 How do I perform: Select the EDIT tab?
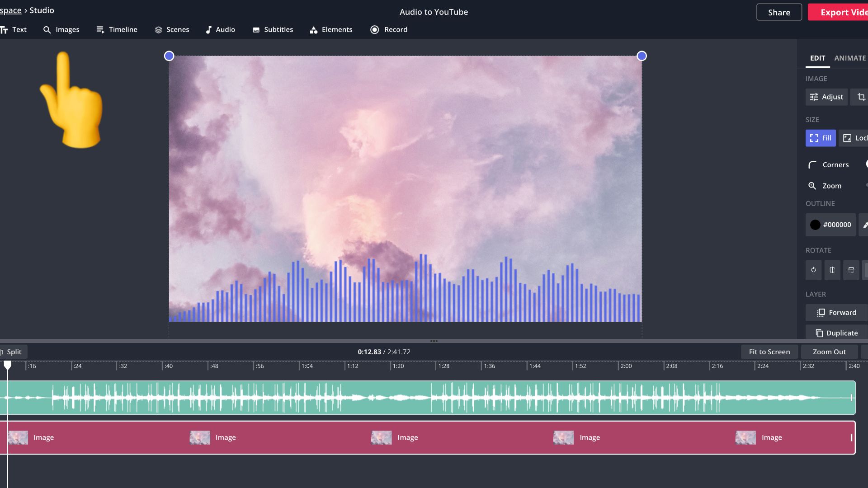click(x=817, y=58)
